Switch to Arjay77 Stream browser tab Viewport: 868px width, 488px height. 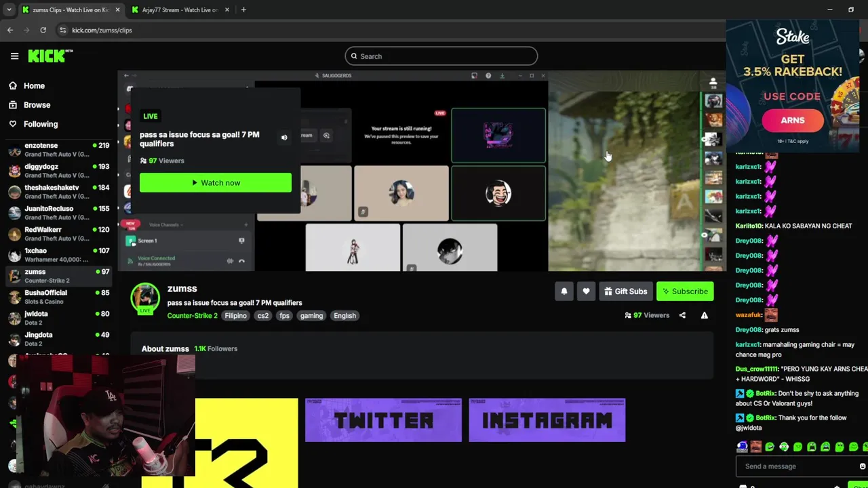[180, 9]
